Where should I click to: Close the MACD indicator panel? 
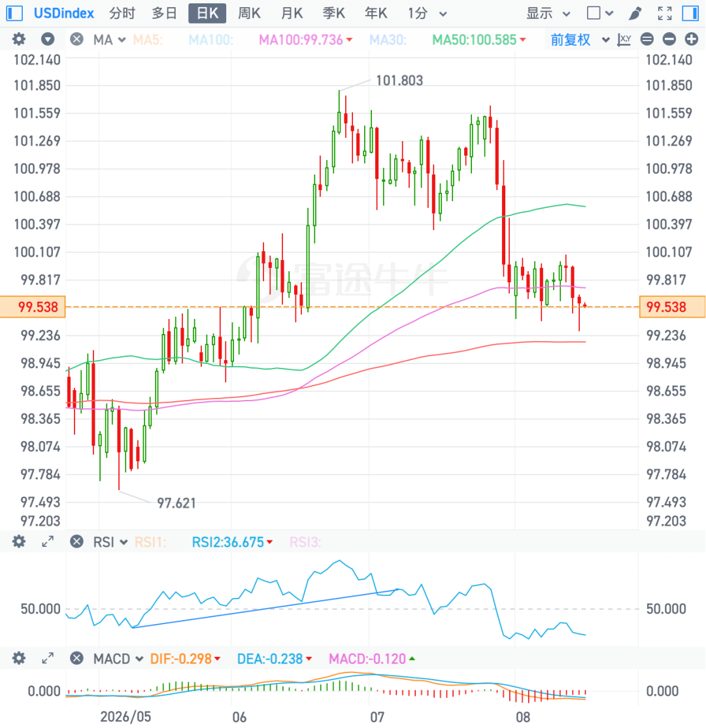76,658
